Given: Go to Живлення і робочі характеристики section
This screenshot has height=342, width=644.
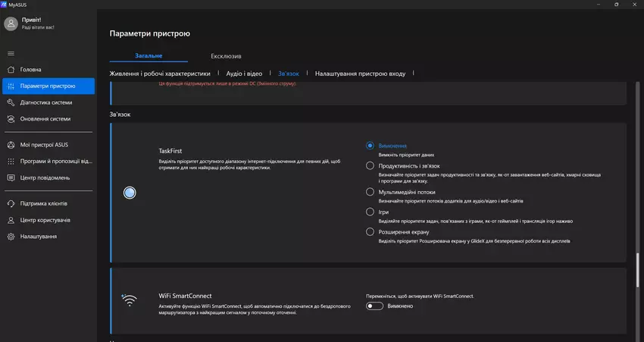Looking at the screenshot, I should point(161,74).
